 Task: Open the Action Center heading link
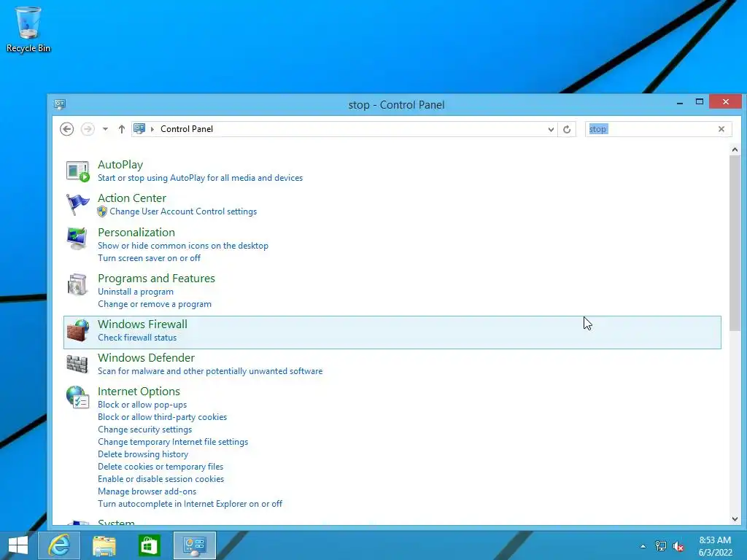point(132,198)
